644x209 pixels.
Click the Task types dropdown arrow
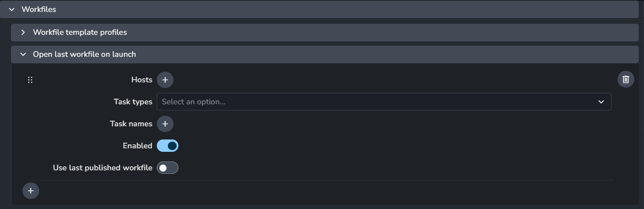[601, 102]
